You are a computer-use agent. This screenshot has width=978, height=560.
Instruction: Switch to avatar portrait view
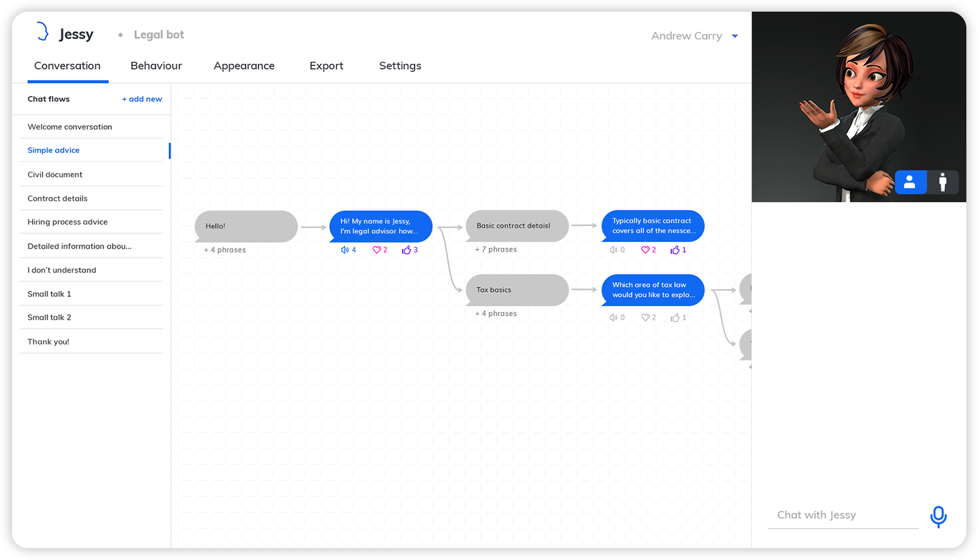pos(910,182)
